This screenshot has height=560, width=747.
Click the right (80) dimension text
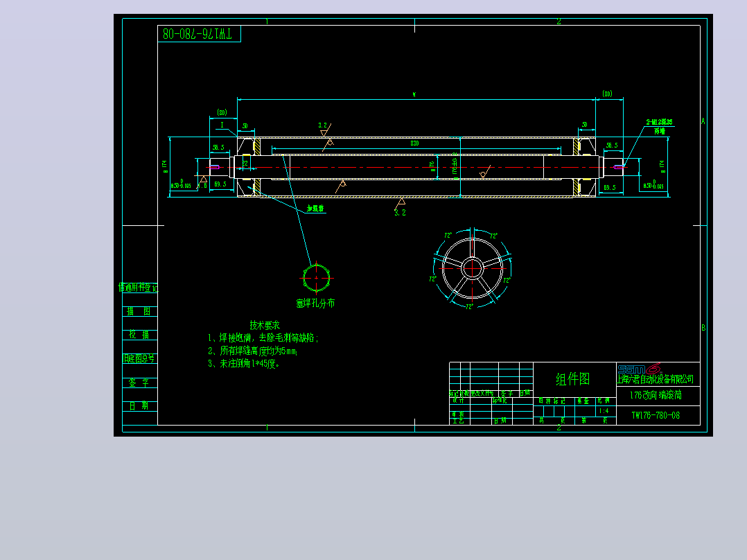pos(607,94)
